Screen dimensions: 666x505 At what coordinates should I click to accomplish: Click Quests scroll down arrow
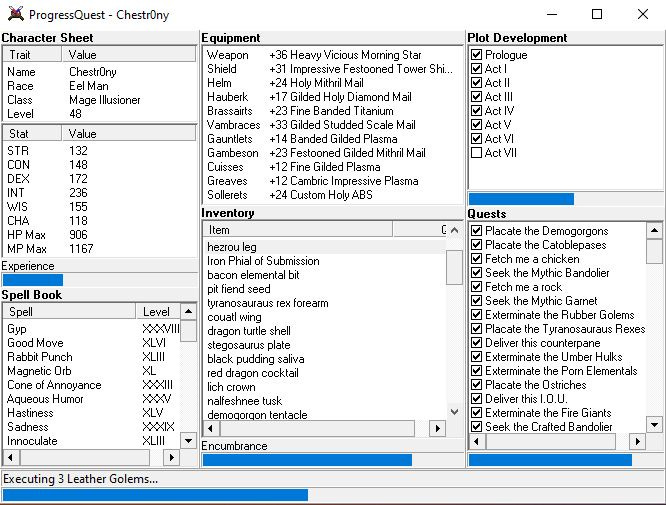tap(655, 424)
